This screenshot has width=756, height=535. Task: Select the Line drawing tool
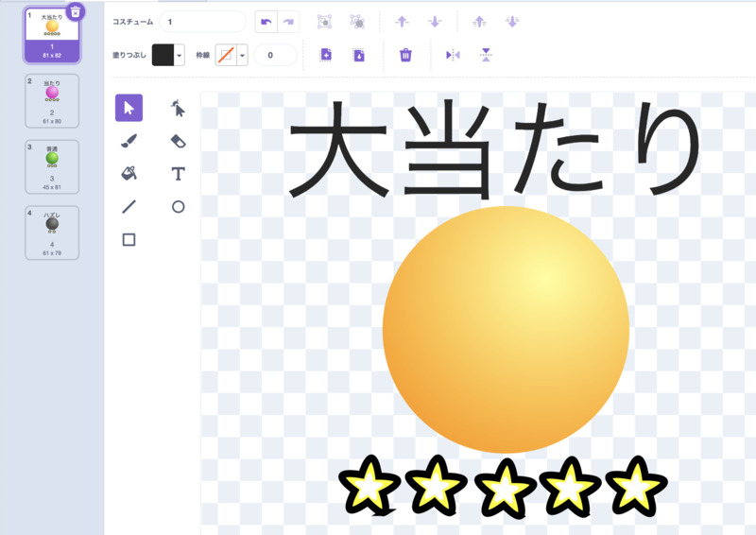tap(129, 206)
